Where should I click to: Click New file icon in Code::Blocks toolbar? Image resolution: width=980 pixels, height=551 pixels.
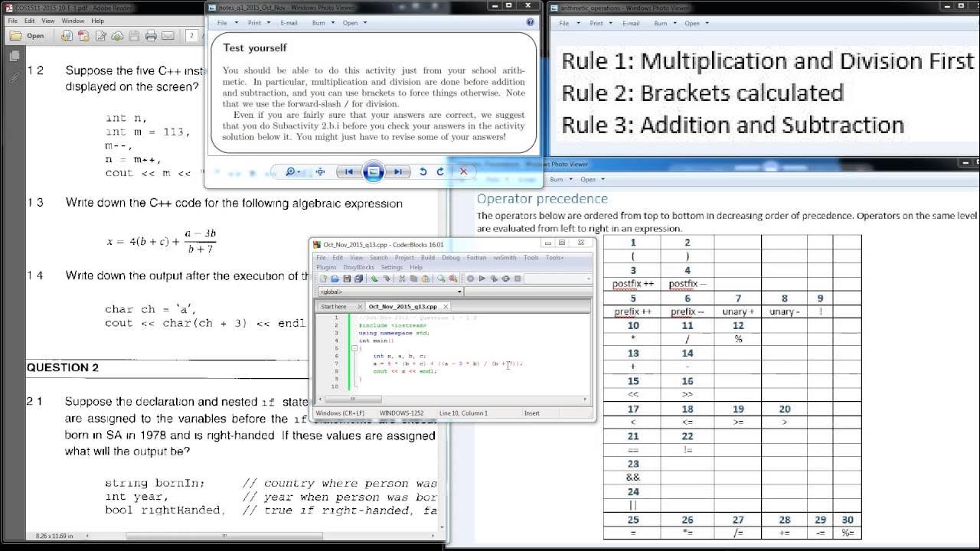click(323, 279)
